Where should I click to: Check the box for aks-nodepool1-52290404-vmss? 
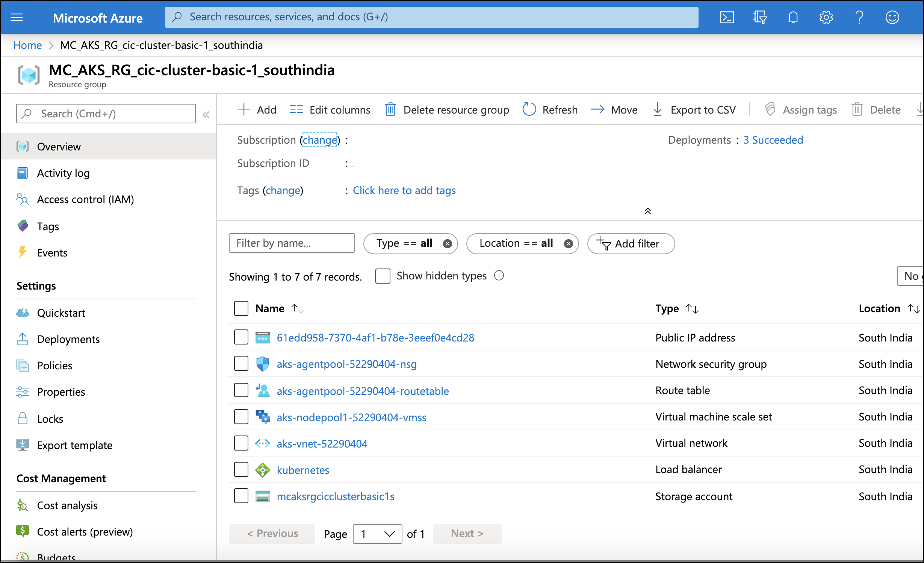(241, 417)
